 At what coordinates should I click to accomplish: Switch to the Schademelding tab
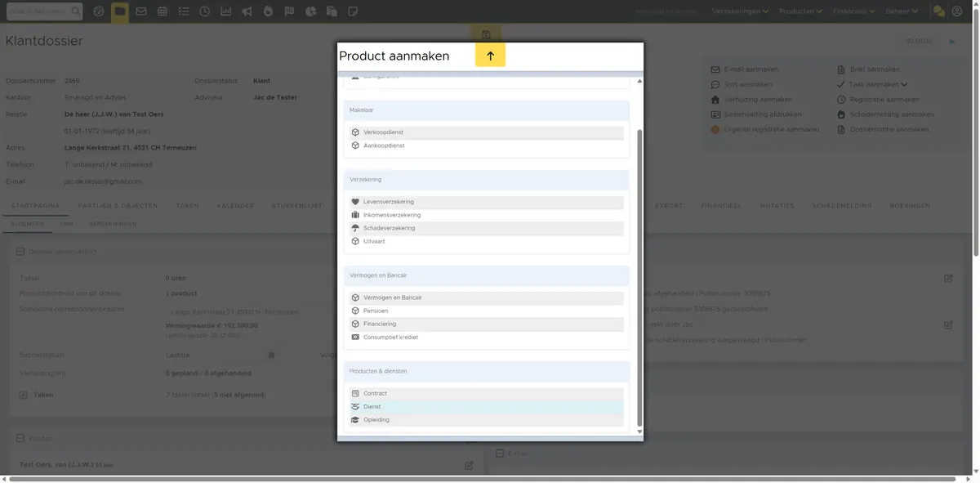[838, 206]
